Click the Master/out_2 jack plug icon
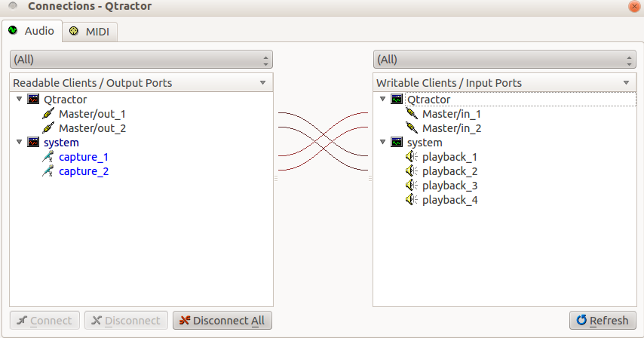This screenshot has height=338, width=644. pos(48,128)
